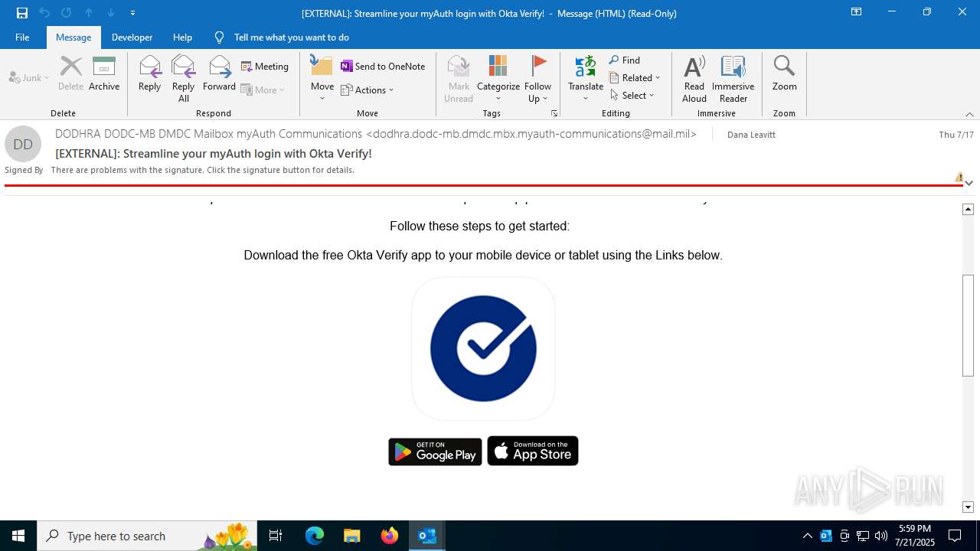The image size is (980, 551).
Task: Go to the previous item with up arrow
Action: coord(89,13)
